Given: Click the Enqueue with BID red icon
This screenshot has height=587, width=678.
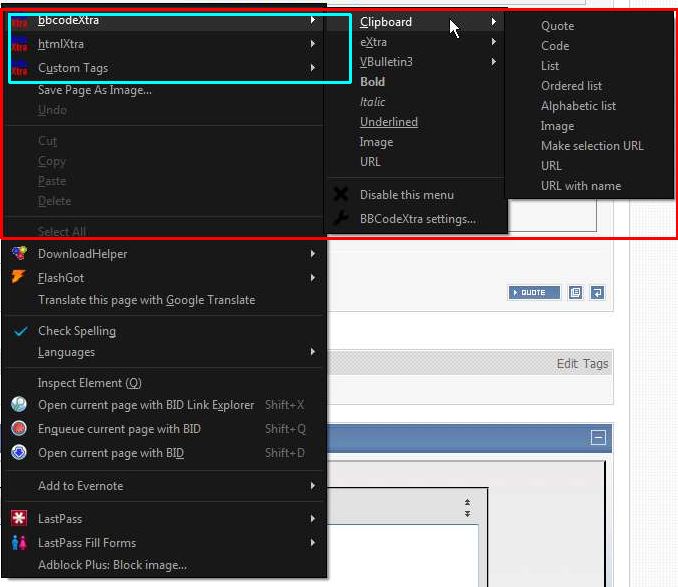Looking at the screenshot, I should [19, 428].
